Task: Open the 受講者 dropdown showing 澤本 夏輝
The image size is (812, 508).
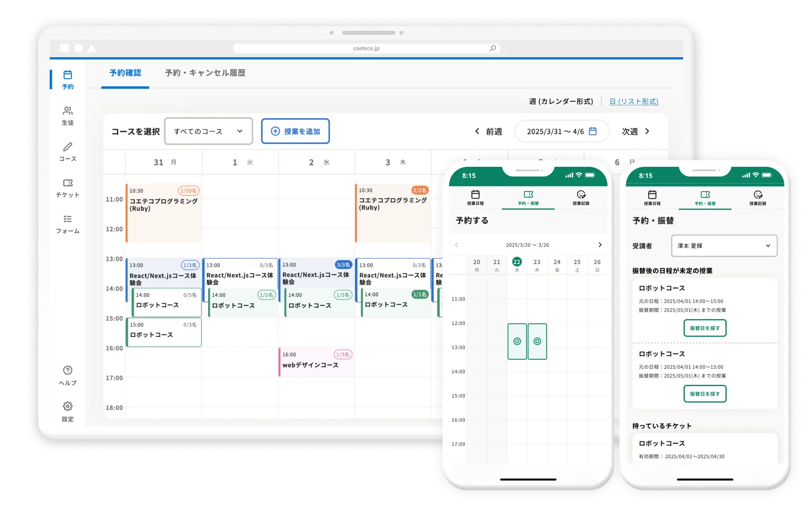Action: (724, 246)
